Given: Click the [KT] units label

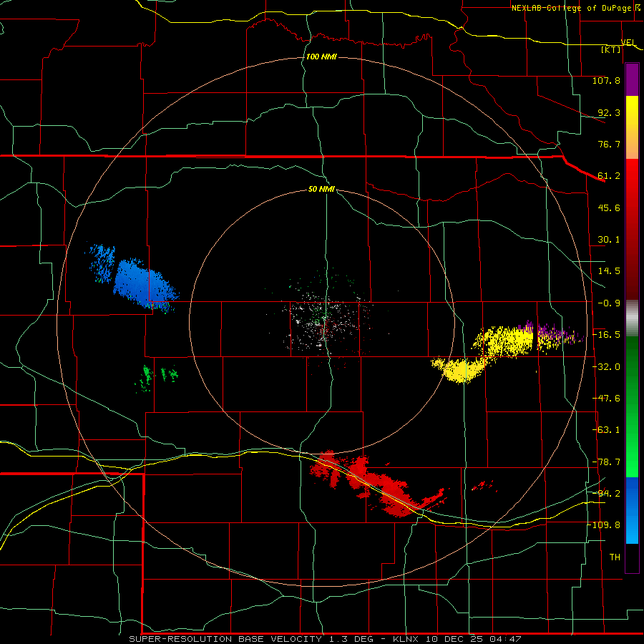Looking at the screenshot, I should tap(610, 49).
